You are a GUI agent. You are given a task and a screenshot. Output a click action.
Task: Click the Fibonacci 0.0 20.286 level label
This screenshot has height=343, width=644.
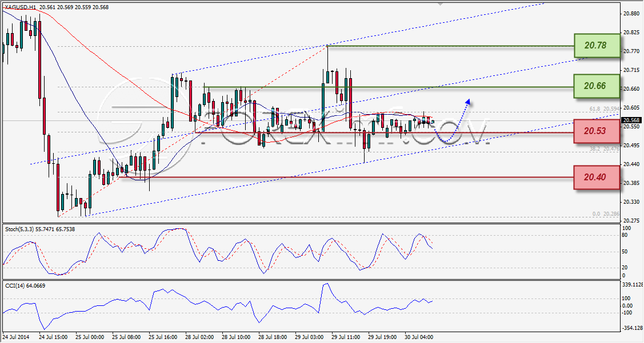[x=605, y=214]
